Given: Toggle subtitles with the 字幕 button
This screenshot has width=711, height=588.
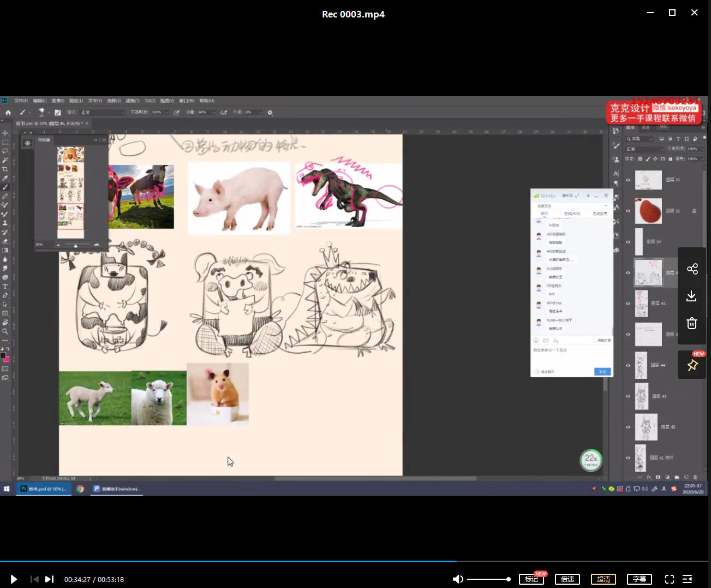Looking at the screenshot, I should coord(640,579).
